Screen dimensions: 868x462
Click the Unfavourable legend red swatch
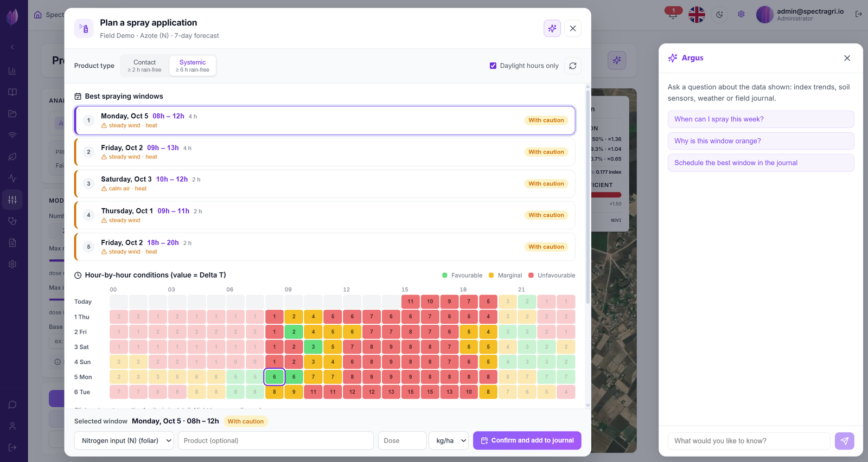531,275
